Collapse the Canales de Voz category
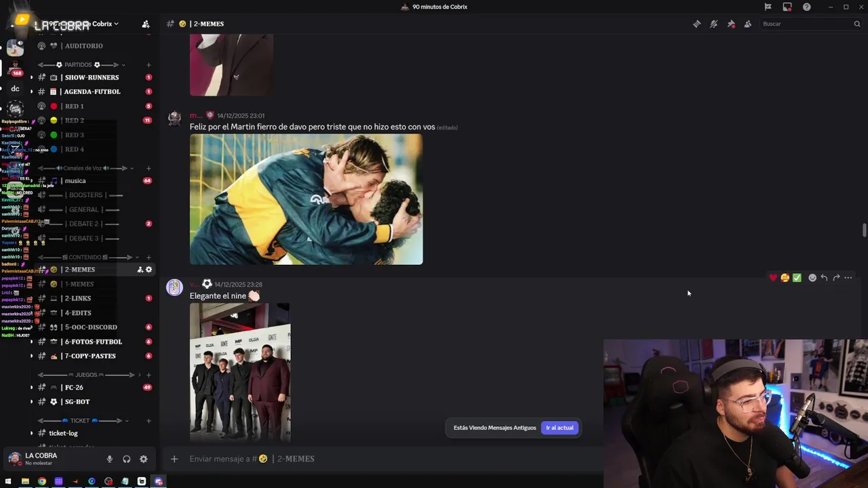The width and height of the screenshot is (868, 488). [x=85, y=168]
